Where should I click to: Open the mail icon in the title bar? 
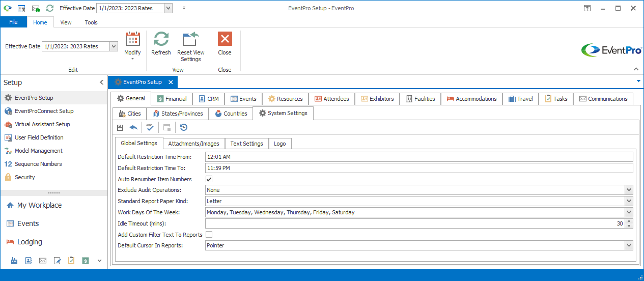click(36, 8)
